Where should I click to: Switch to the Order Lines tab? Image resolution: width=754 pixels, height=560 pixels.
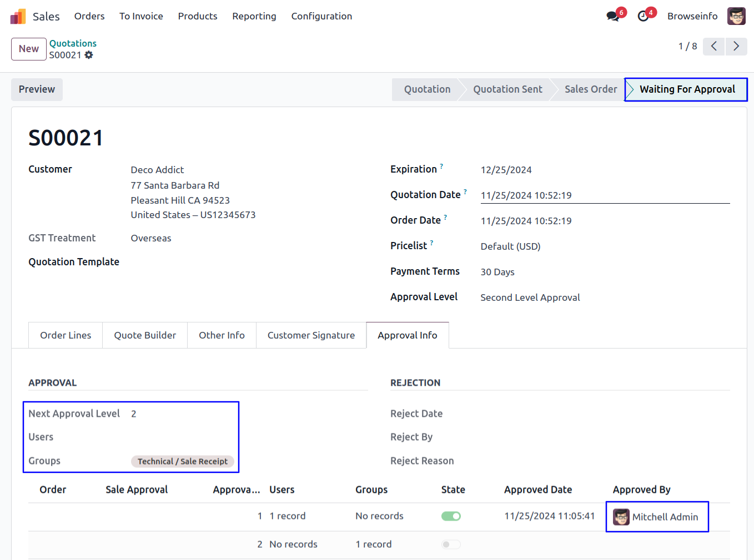point(66,335)
